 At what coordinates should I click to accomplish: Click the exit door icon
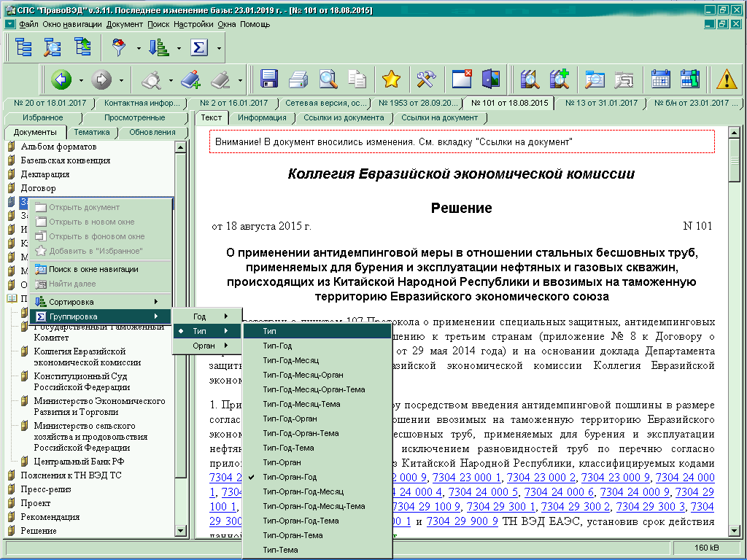pos(491,79)
